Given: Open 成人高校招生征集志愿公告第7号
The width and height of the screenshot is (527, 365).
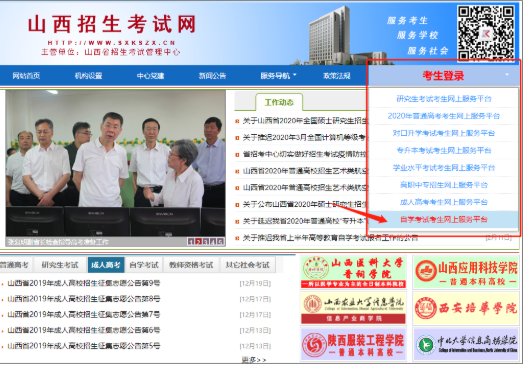Looking at the screenshot, I should [x=84, y=315].
